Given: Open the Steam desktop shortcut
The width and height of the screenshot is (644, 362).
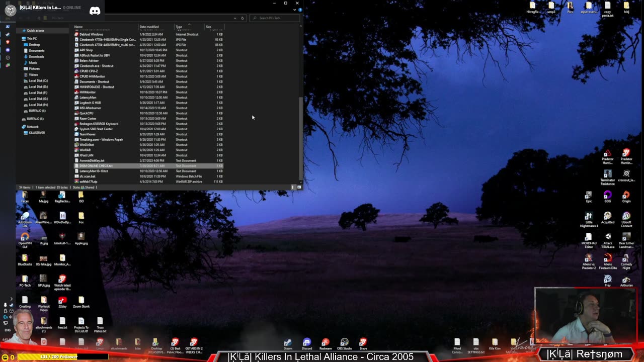Looking at the screenshot, I should 288,344.
